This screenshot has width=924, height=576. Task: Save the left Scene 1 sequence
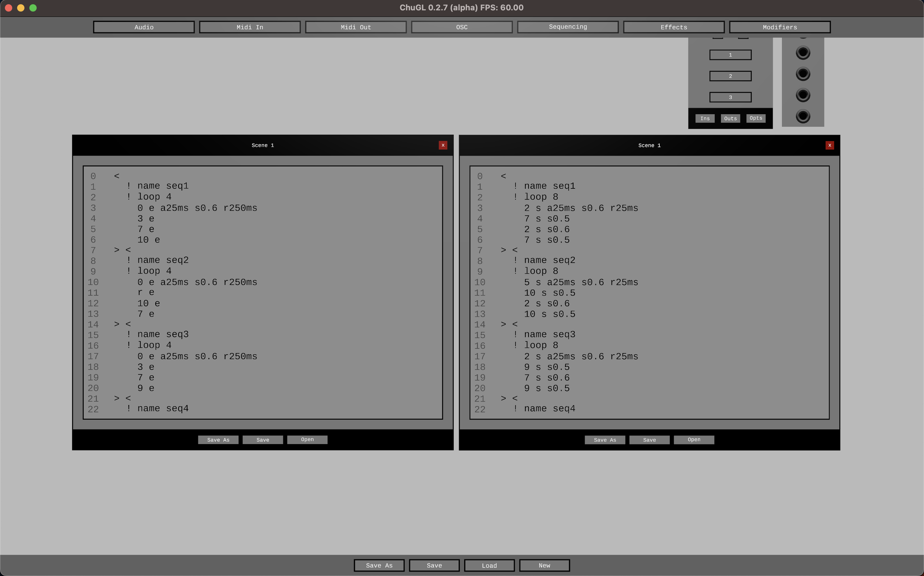point(262,440)
